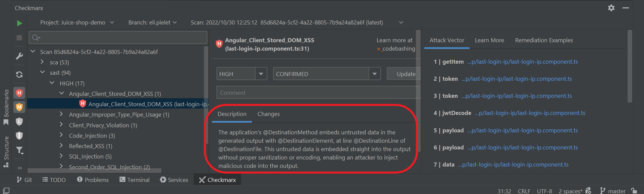644x194 pixels.
Task: Open the Branch eli.pielet dropdown
Action: tap(153, 22)
